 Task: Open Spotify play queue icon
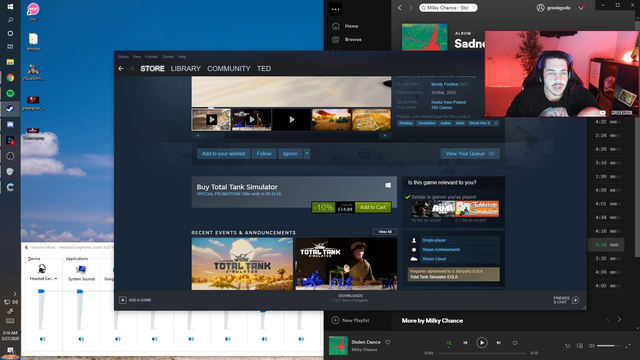click(x=568, y=346)
